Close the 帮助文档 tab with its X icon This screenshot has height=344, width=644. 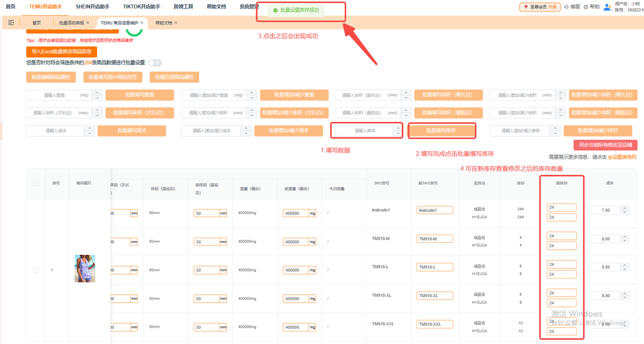click(176, 23)
